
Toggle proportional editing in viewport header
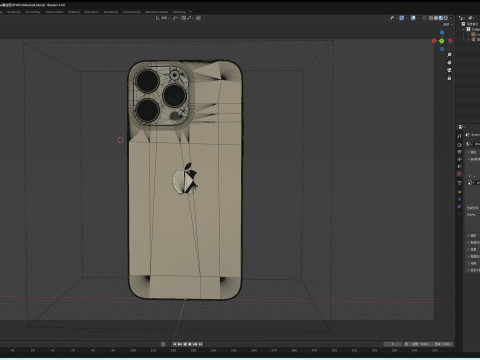[198, 18]
